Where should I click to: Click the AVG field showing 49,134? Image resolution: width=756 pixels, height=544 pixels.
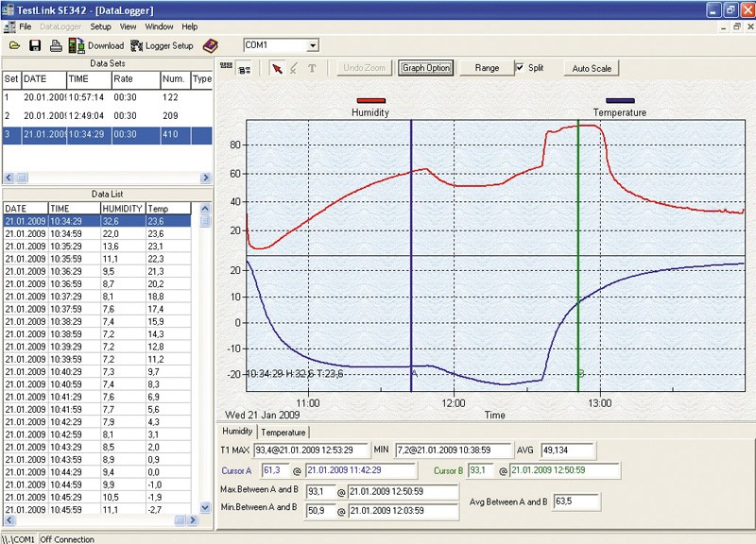568,450
